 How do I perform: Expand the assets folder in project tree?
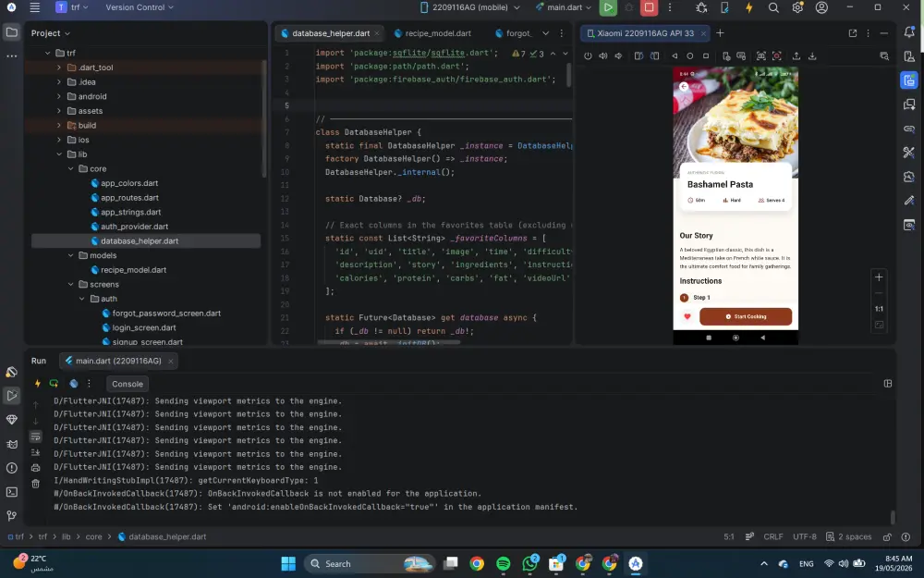click(59, 111)
